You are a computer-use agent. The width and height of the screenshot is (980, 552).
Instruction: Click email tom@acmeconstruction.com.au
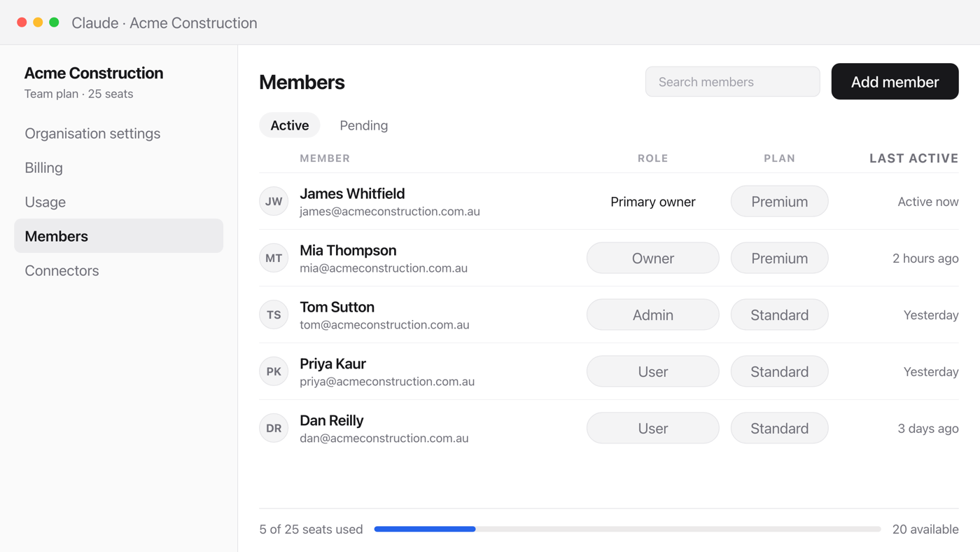point(384,325)
